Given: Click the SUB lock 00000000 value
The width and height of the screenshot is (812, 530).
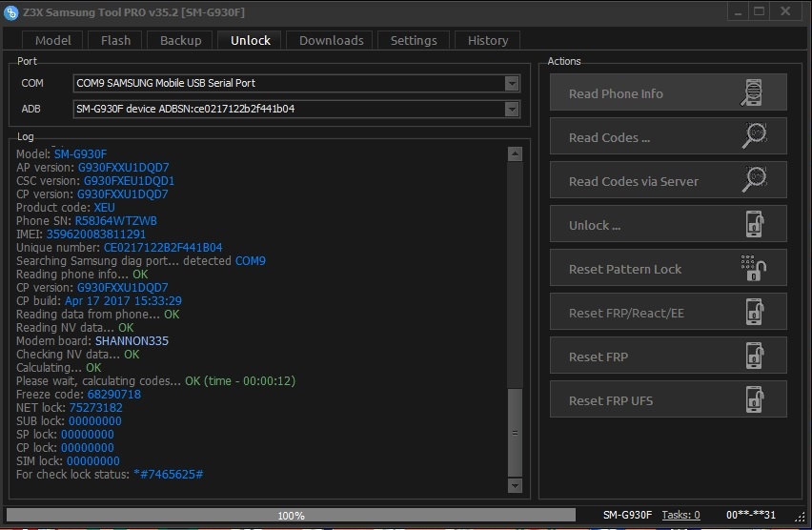Looking at the screenshot, I should pyautogui.click(x=95, y=421).
